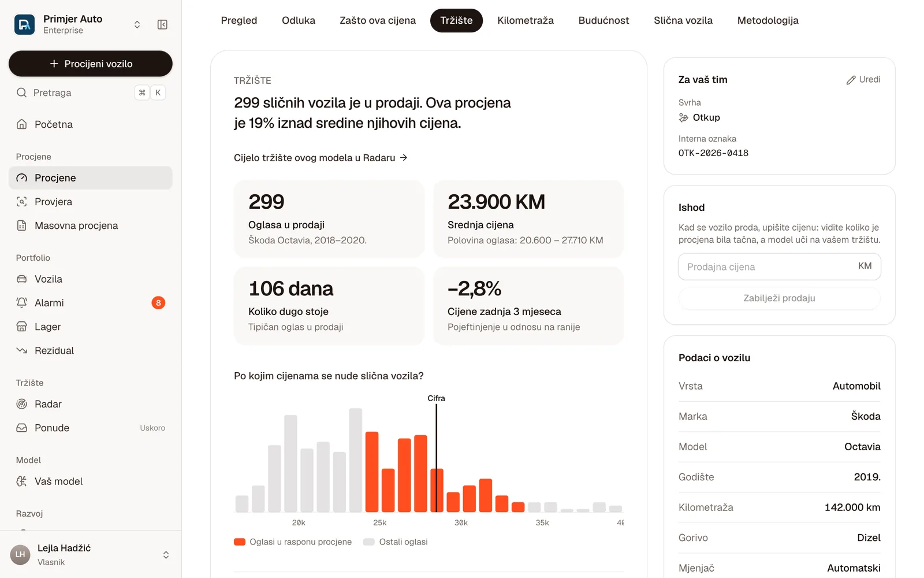Viewport: 924px width, 578px height.
Task: Click the Procjene gauge icon
Action: pos(21,178)
